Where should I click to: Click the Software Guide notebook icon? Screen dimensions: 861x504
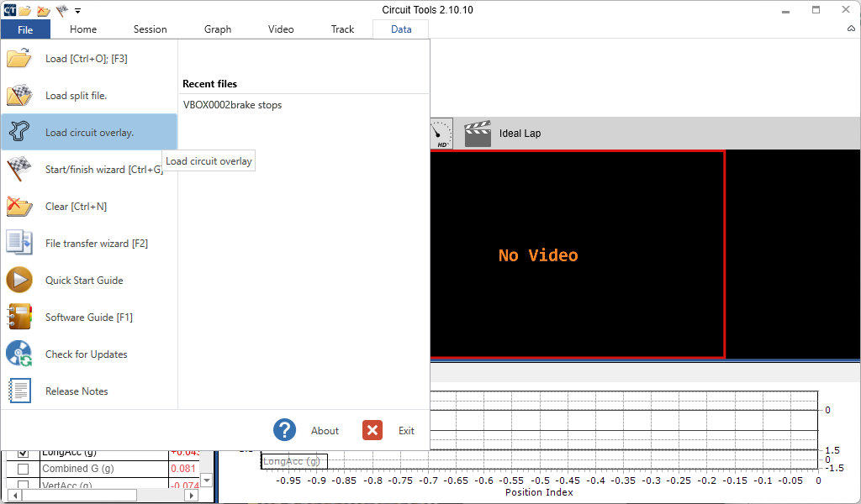click(19, 317)
